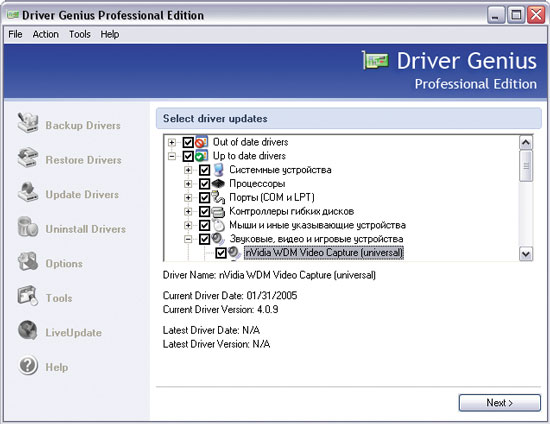
Task: Open the Backup Drivers text link
Action: click(x=83, y=125)
